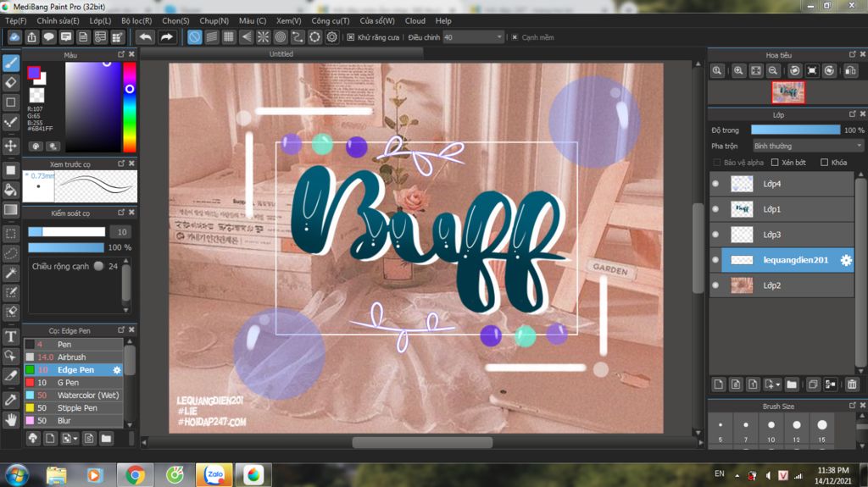Viewport: 868px width, 487px height.
Task: Toggle visibility of Lớp1 layer
Action: [x=715, y=209]
